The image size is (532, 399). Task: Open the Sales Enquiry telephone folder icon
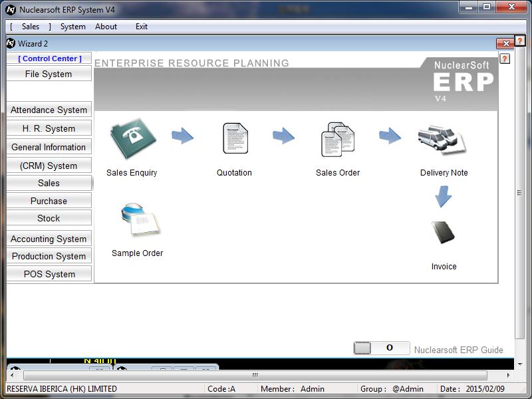(133, 138)
